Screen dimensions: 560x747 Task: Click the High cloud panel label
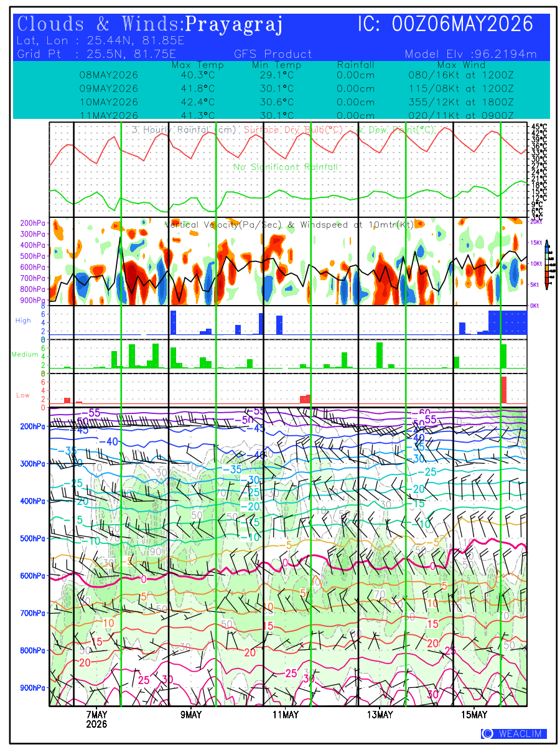coord(23,320)
